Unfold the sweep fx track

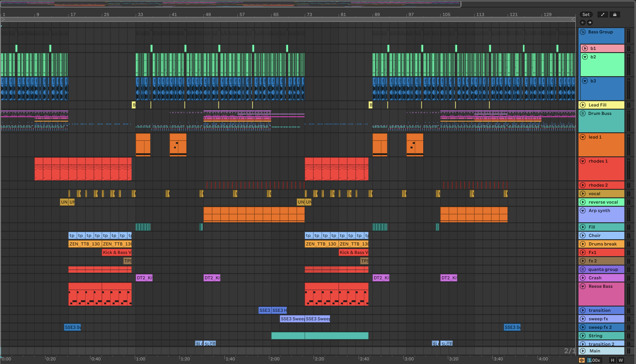(x=583, y=319)
